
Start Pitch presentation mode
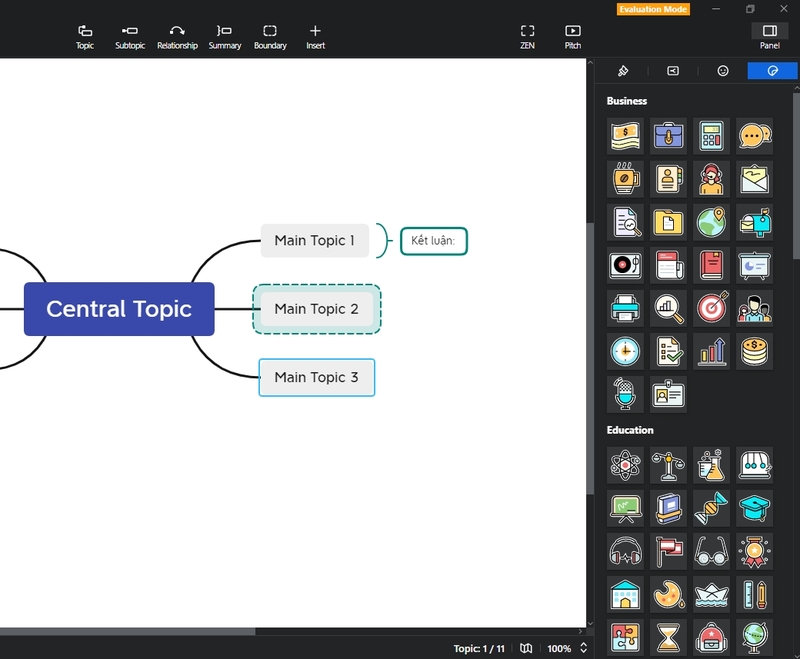[x=572, y=37]
